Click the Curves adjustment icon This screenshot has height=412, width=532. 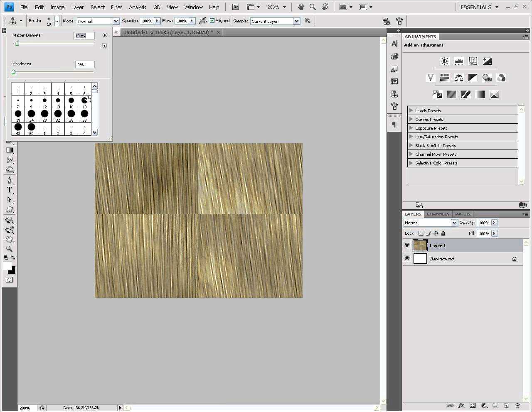click(473, 61)
